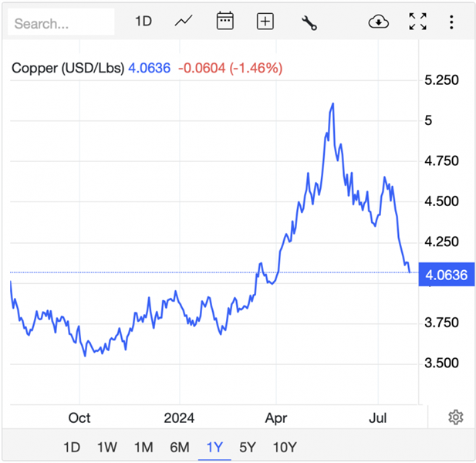Select the 1W range tab
This screenshot has height=463, width=476.
pos(107,448)
